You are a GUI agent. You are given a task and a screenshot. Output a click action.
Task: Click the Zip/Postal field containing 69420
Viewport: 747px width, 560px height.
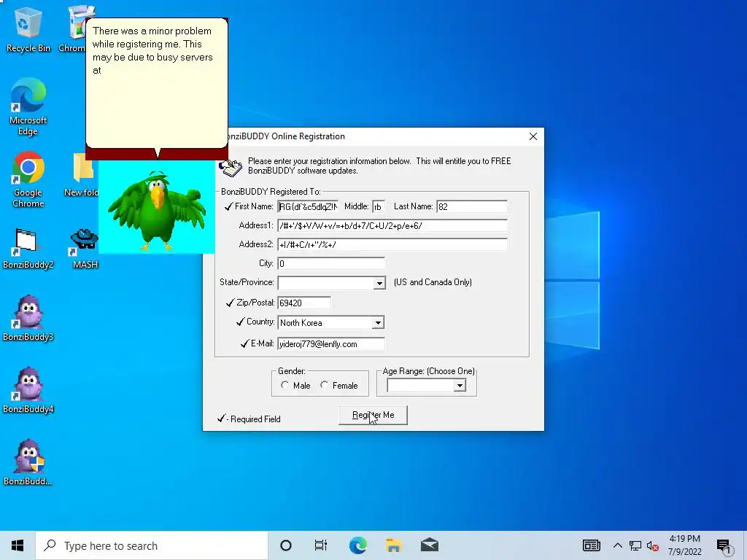304,303
